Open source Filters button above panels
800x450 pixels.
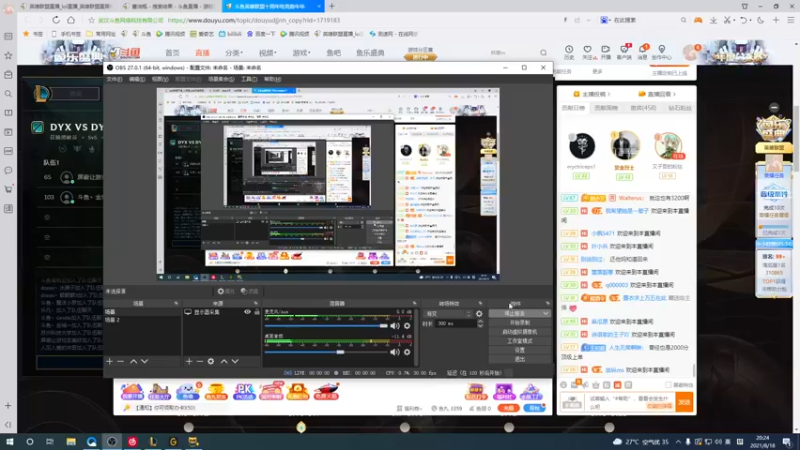pos(249,291)
